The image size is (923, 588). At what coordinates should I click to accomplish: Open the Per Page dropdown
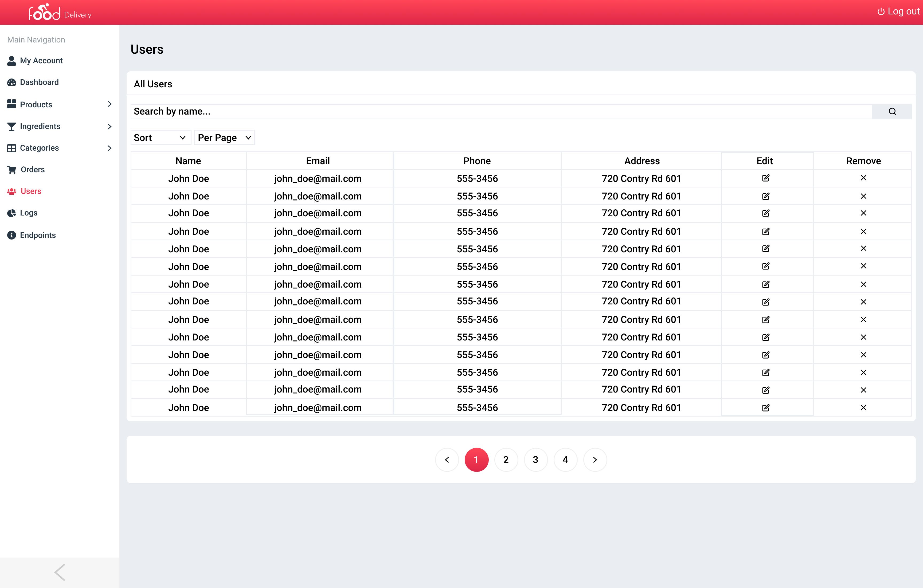pyautogui.click(x=224, y=138)
